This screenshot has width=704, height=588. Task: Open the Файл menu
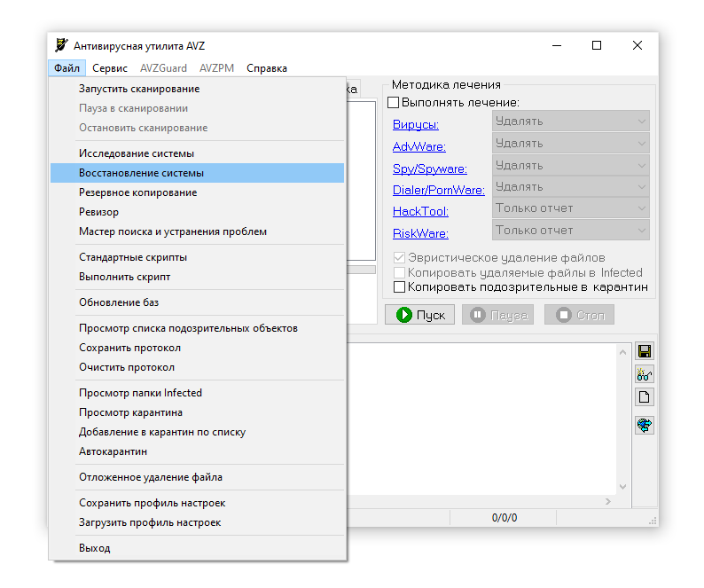point(66,68)
